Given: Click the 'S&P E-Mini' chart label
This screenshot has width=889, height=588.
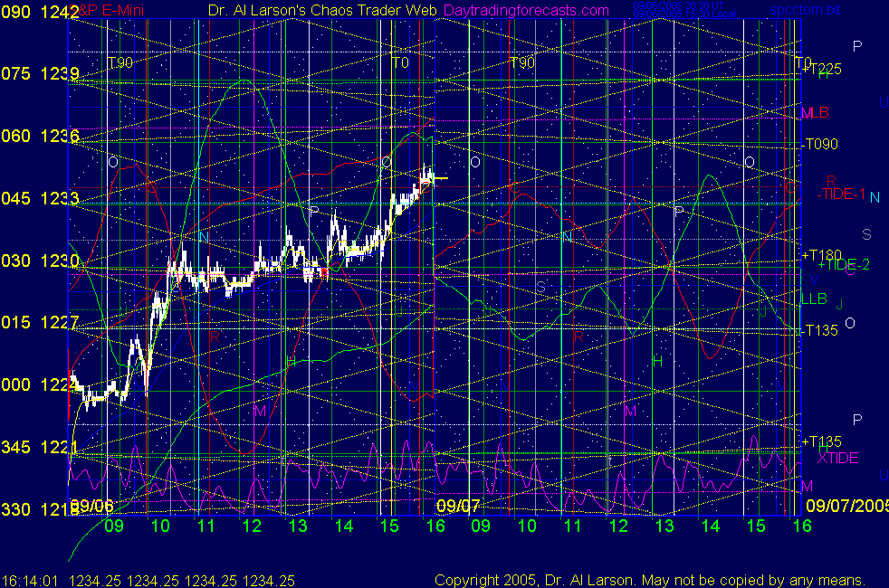Looking at the screenshot, I should 108,10.
